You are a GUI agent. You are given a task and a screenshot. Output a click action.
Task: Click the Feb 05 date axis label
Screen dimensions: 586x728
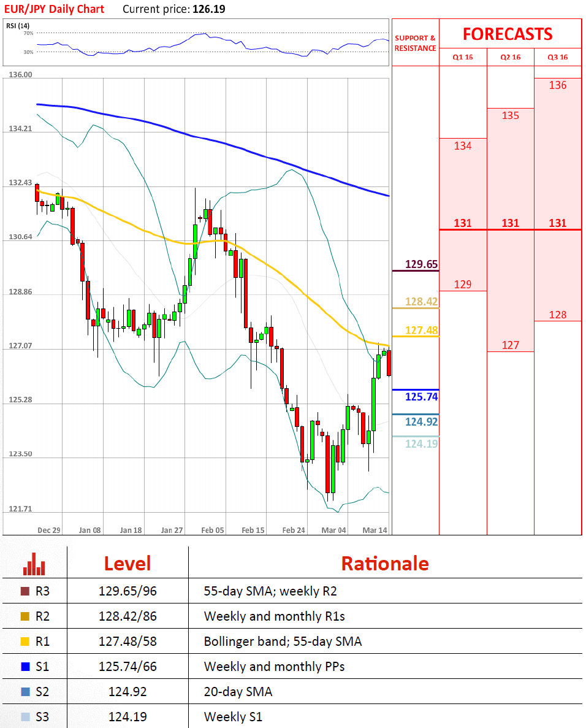pyautogui.click(x=213, y=531)
